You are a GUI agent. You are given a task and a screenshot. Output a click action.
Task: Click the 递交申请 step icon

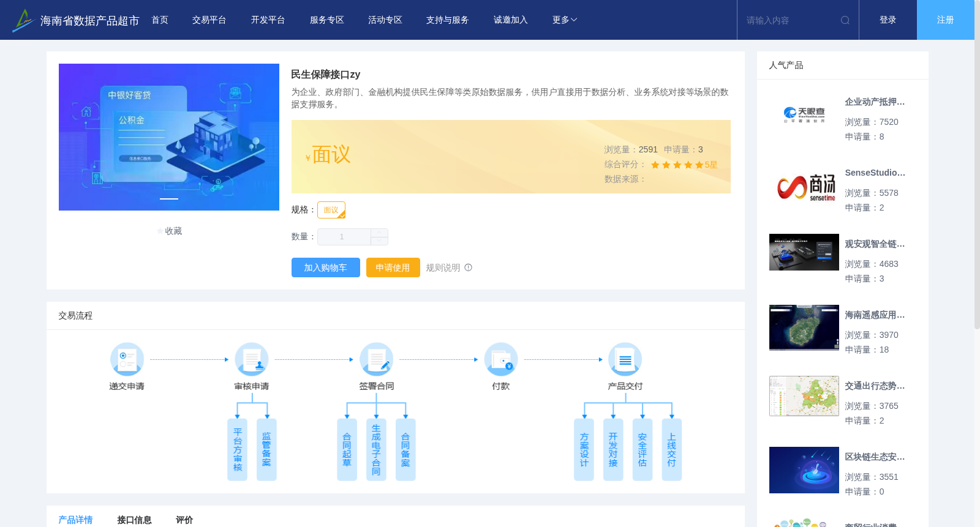[x=127, y=359]
